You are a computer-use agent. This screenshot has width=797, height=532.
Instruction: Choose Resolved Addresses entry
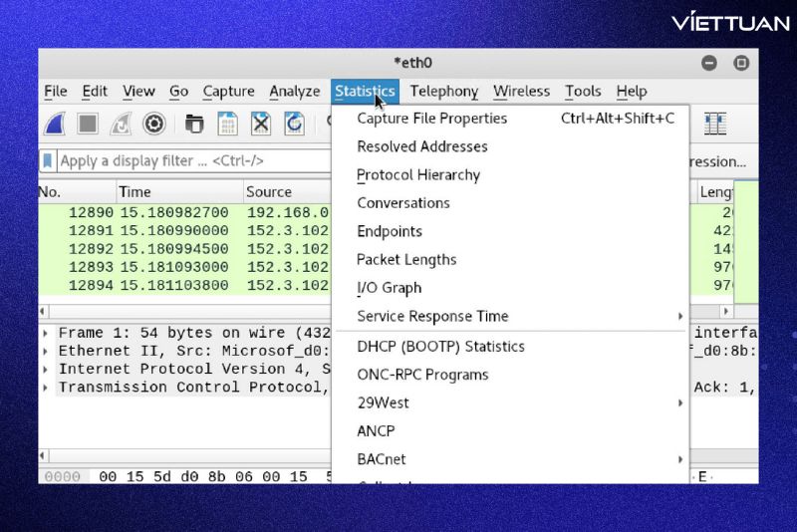pyautogui.click(x=510, y=146)
